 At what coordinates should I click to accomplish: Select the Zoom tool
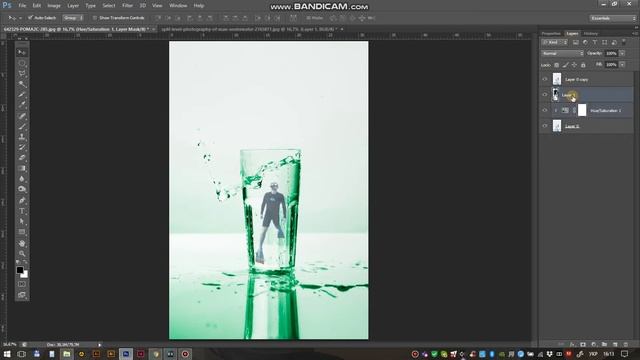(22, 253)
